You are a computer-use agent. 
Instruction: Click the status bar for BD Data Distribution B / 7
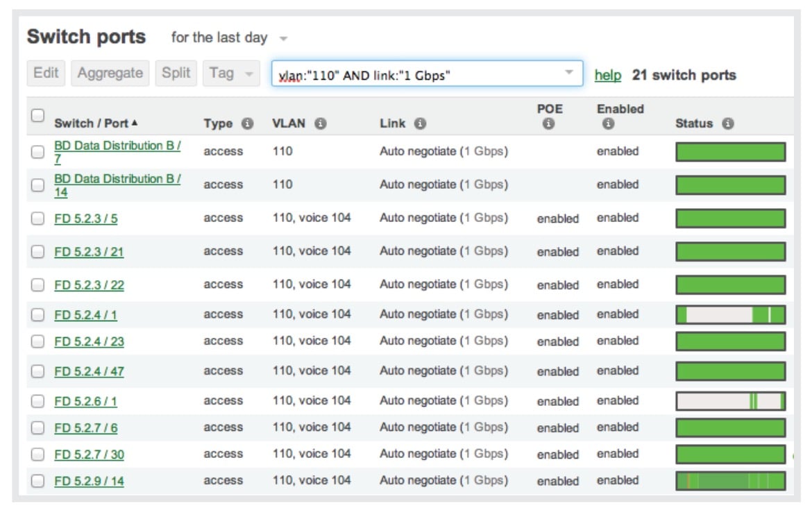730,152
